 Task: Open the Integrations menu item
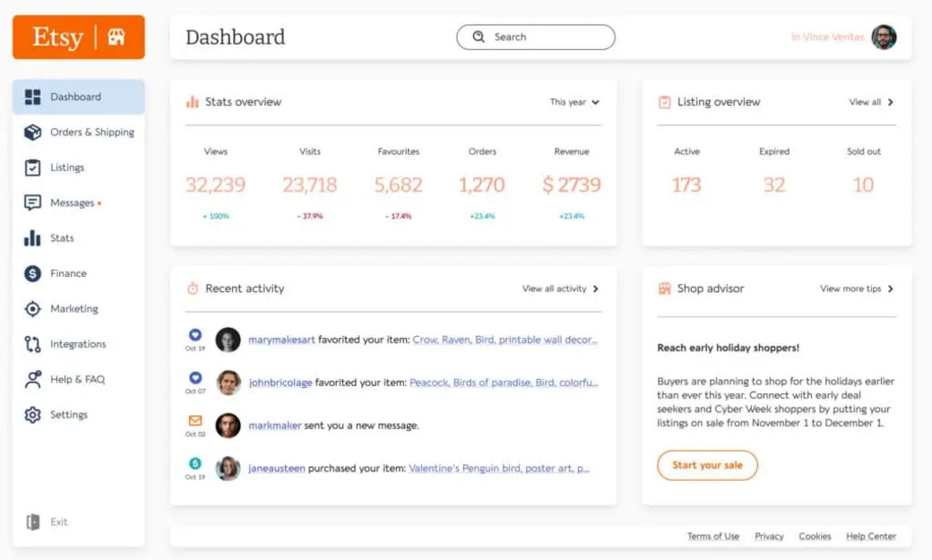click(79, 344)
